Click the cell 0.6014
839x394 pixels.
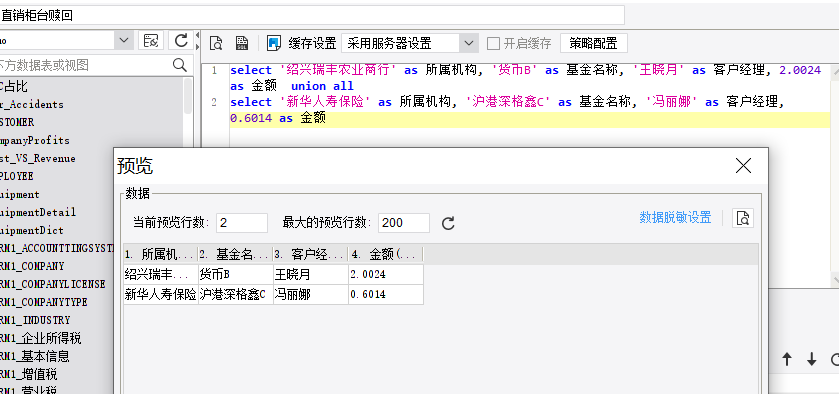(386, 294)
